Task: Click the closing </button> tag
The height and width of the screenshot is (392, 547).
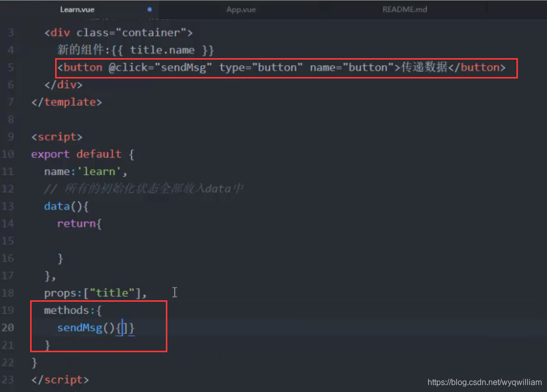Action: (x=477, y=67)
